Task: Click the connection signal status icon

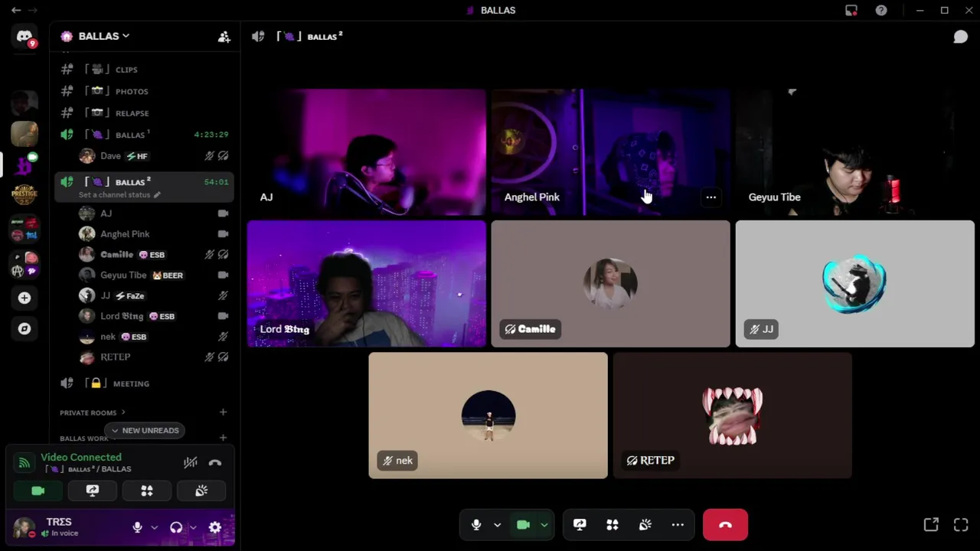Action: click(24, 462)
